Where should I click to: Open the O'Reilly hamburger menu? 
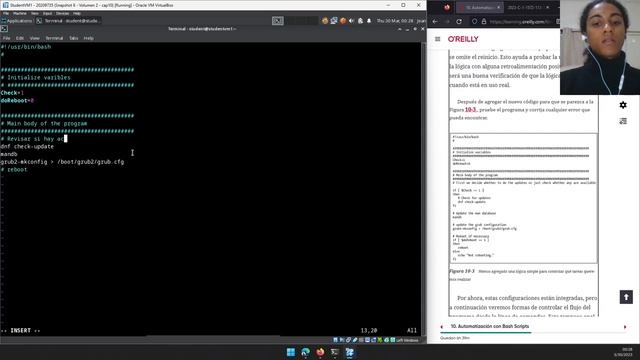[438, 39]
